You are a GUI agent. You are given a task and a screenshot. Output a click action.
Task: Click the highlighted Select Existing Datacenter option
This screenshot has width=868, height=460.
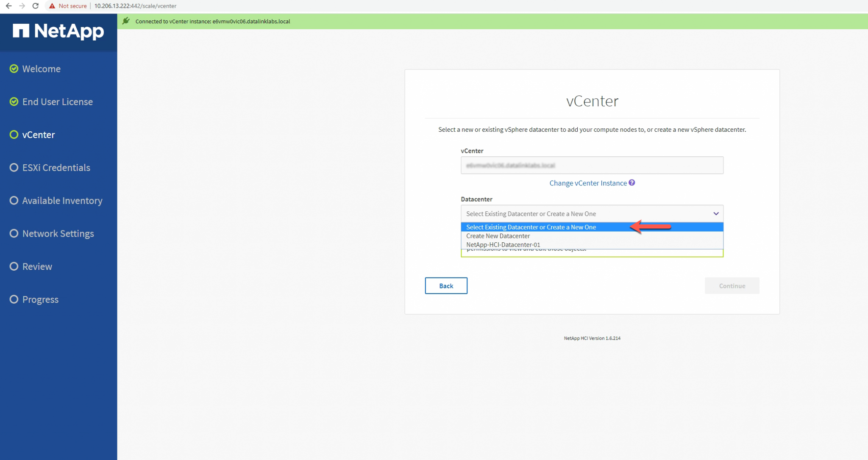[530, 227]
